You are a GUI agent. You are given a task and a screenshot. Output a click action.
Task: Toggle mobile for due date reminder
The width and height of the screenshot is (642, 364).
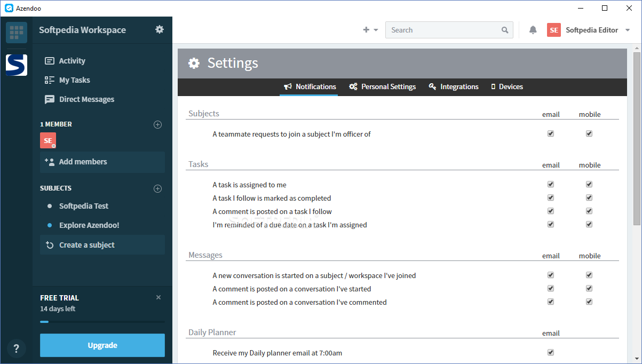pyautogui.click(x=589, y=224)
